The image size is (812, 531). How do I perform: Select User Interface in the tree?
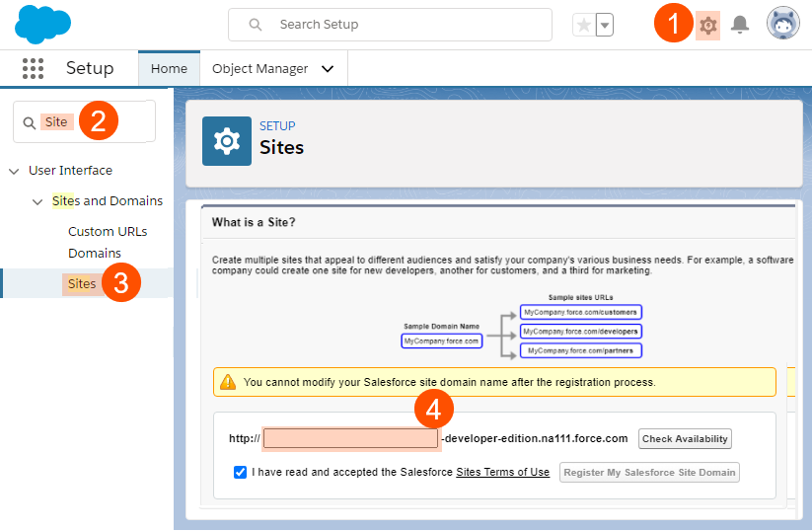[x=70, y=171]
